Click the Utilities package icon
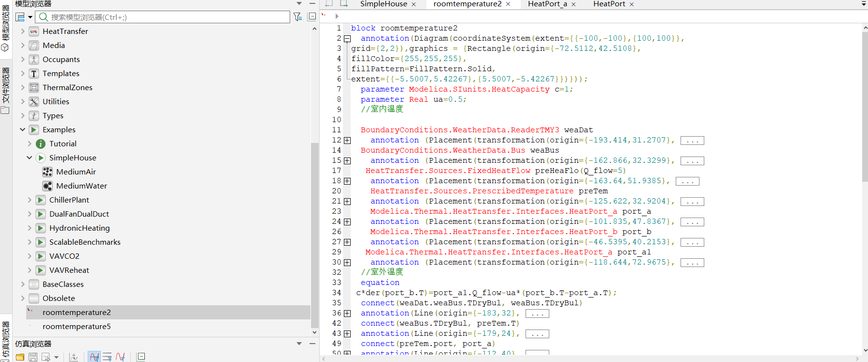Image resolution: width=868 pixels, height=362 pixels. click(x=34, y=102)
